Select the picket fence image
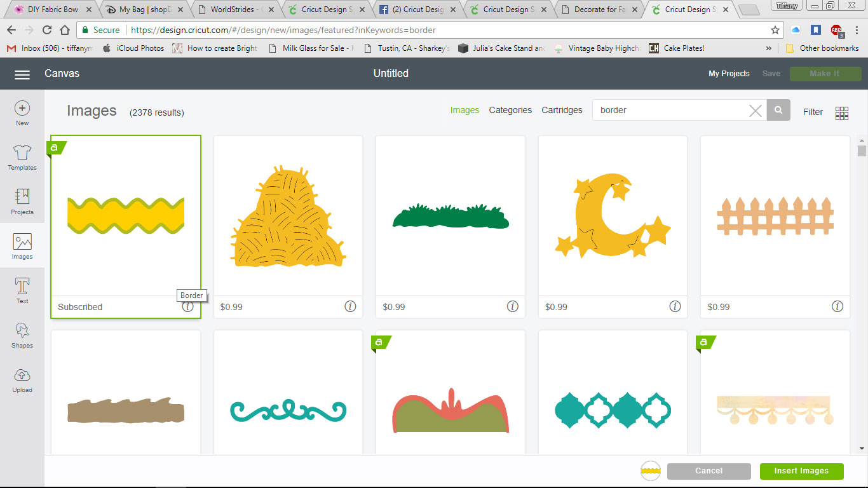The height and width of the screenshot is (488, 868). [775, 227]
